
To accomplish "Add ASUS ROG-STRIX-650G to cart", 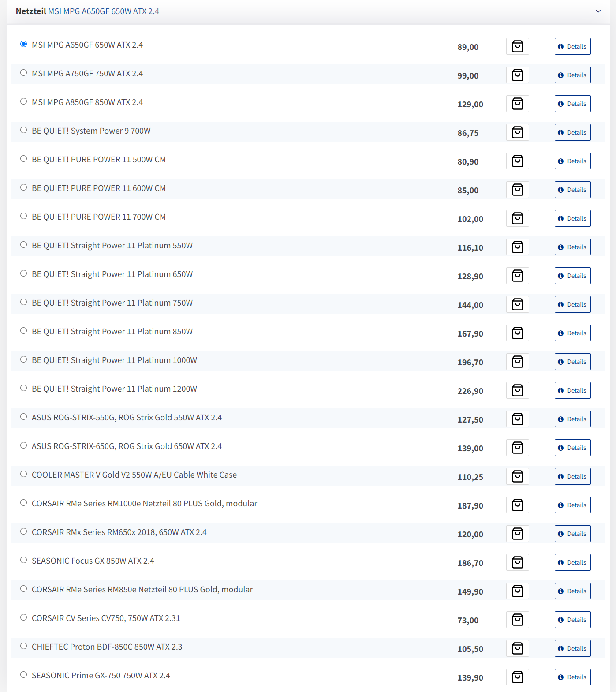I will (x=517, y=448).
